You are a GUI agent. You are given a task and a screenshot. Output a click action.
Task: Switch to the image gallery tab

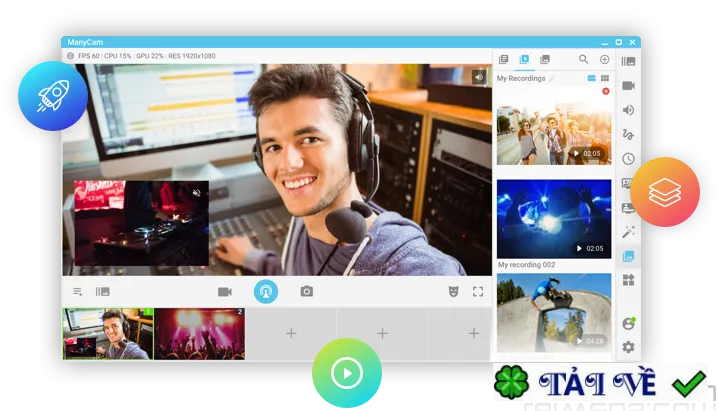pos(545,59)
